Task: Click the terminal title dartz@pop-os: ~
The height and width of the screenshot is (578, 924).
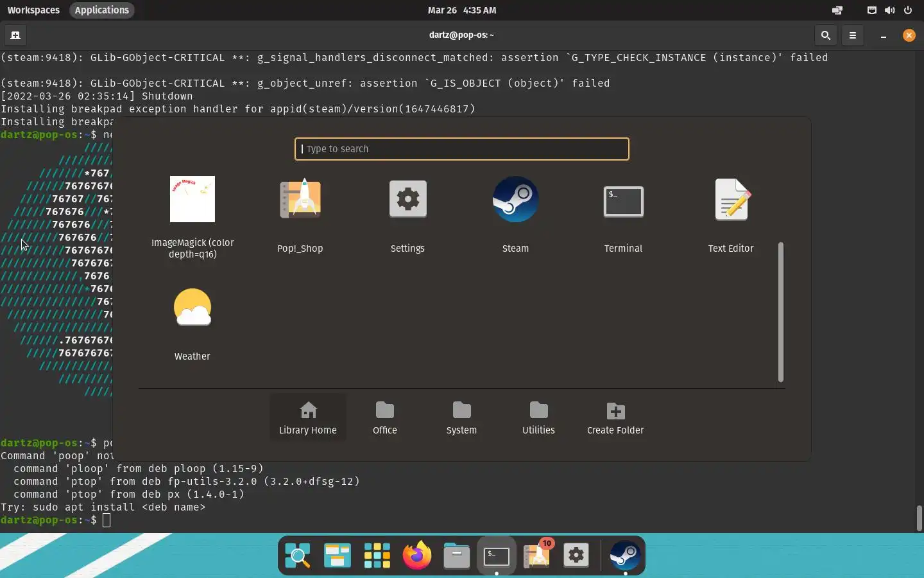Action: (x=461, y=35)
